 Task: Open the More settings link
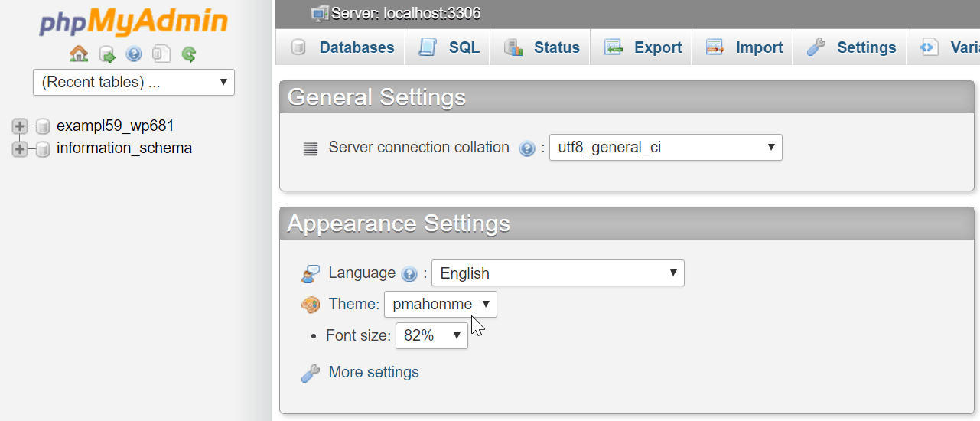tap(373, 372)
